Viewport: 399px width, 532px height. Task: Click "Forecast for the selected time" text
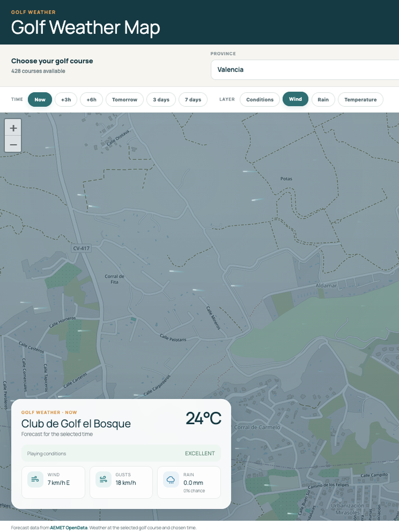pos(57,434)
